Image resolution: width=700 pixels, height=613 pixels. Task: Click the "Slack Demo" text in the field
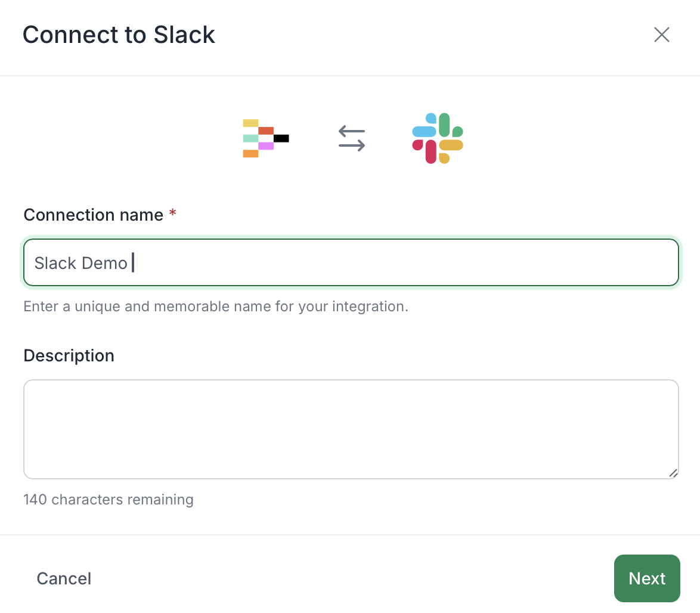pos(80,263)
